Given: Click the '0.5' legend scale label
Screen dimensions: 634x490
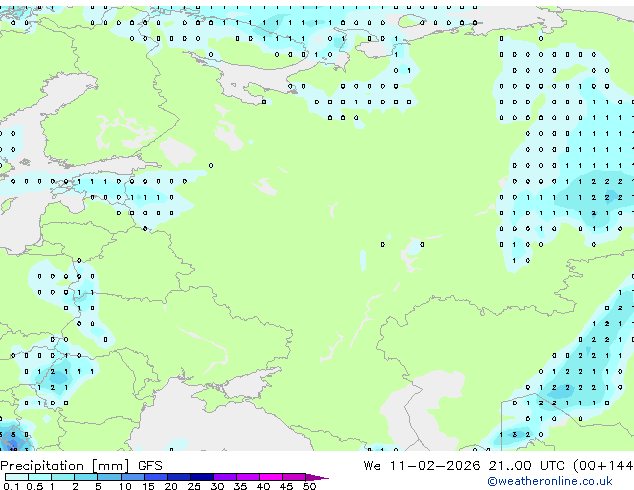Looking at the screenshot, I should coord(35,486).
